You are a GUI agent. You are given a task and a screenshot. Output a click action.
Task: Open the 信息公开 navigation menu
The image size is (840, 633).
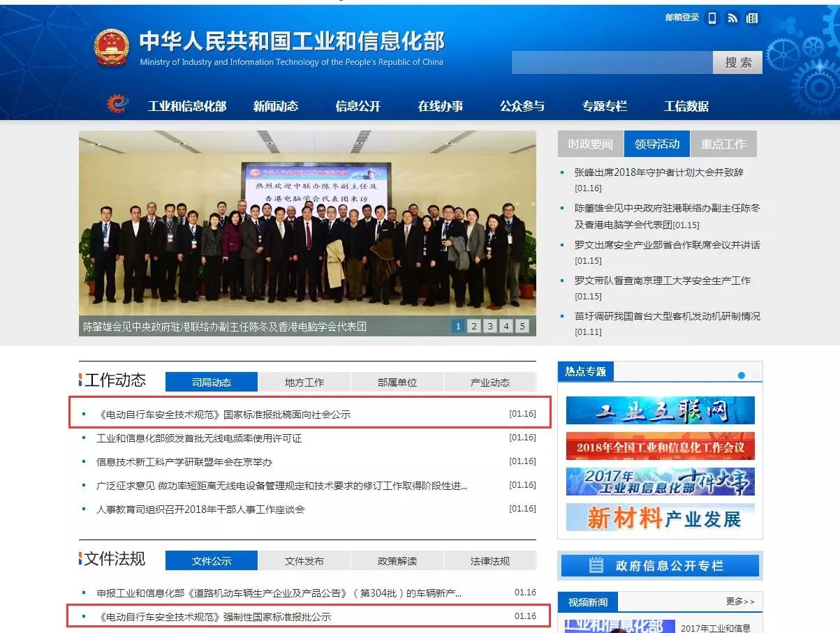coord(358,106)
